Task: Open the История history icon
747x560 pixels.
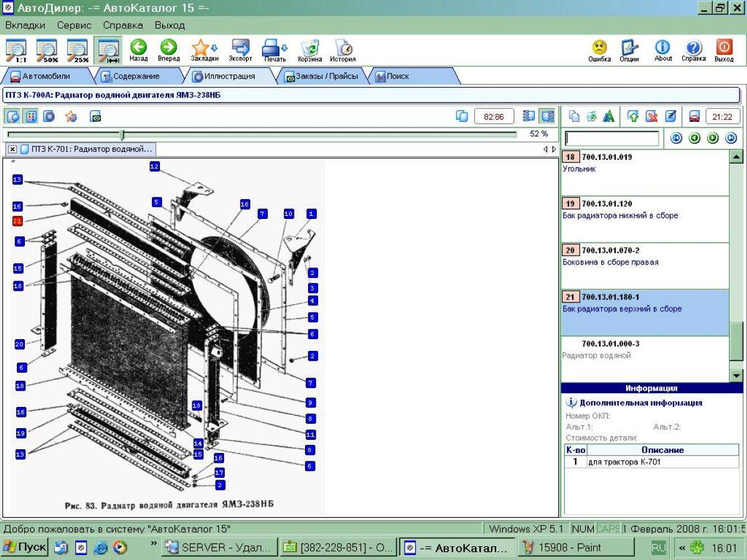Action: click(343, 50)
